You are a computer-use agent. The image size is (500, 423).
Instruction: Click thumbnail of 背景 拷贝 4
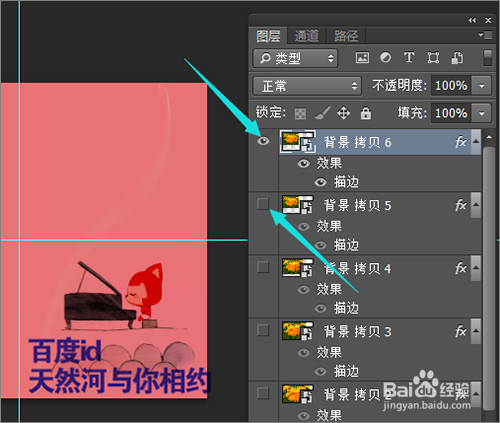pyautogui.click(x=298, y=268)
